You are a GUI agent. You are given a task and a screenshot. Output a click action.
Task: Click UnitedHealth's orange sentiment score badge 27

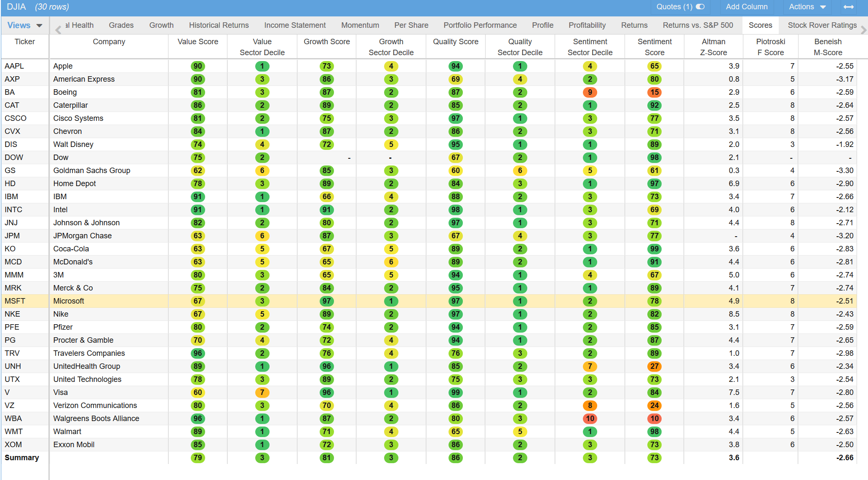(x=654, y=366)
